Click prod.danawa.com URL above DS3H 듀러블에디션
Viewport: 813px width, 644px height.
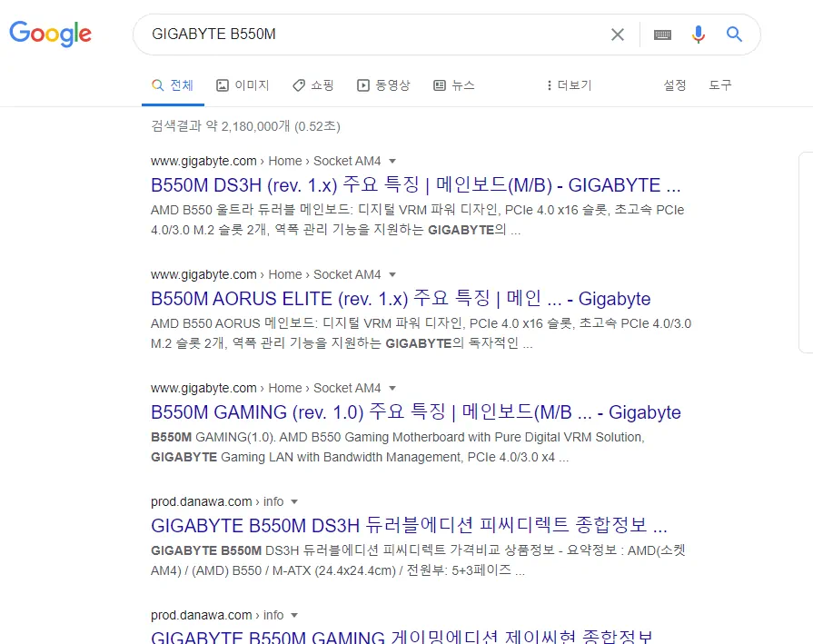201,502
